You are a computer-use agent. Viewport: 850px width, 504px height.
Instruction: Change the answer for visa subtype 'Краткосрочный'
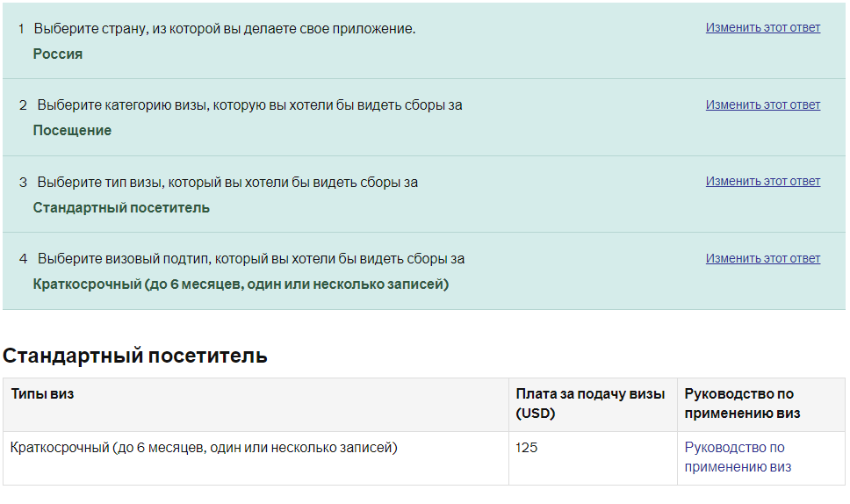click(763, 258)
